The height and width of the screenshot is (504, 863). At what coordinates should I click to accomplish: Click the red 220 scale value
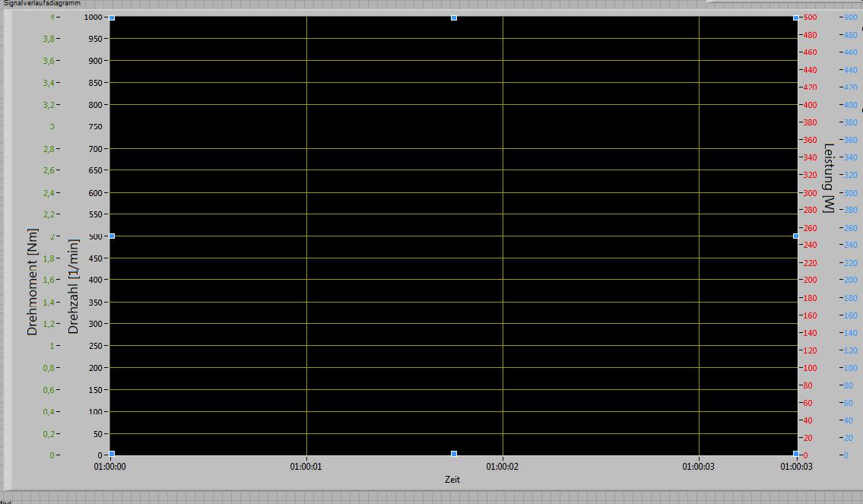pyautogui.click(x=811, y=263)
